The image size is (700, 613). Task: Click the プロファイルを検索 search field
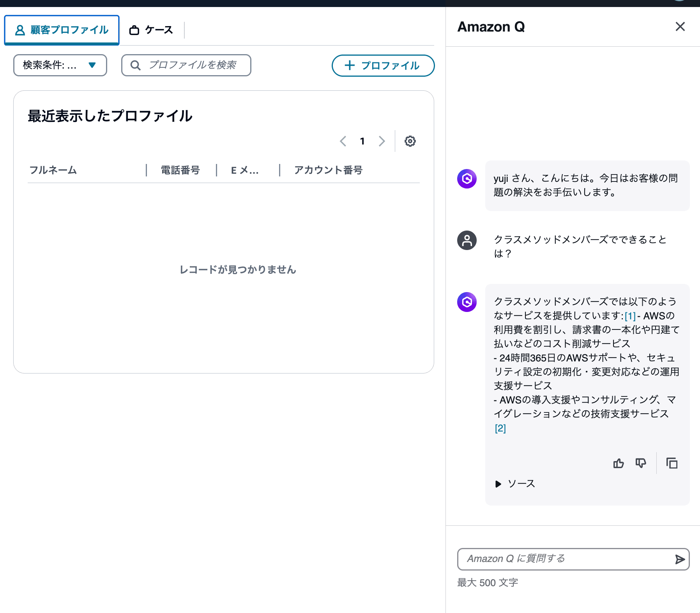click(x=186, y=65)
